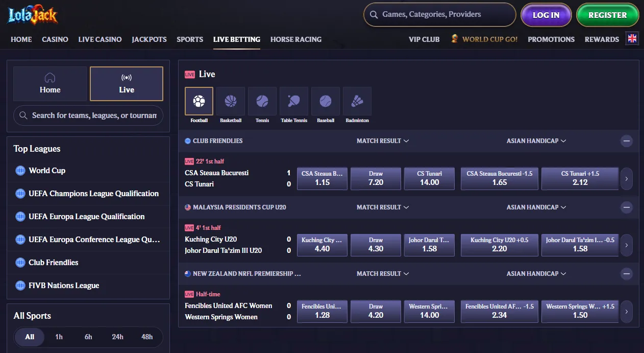Screen dimensions: 644x353
Task: Open the JACKPOTS section
Action: click(x=149, y=39)
